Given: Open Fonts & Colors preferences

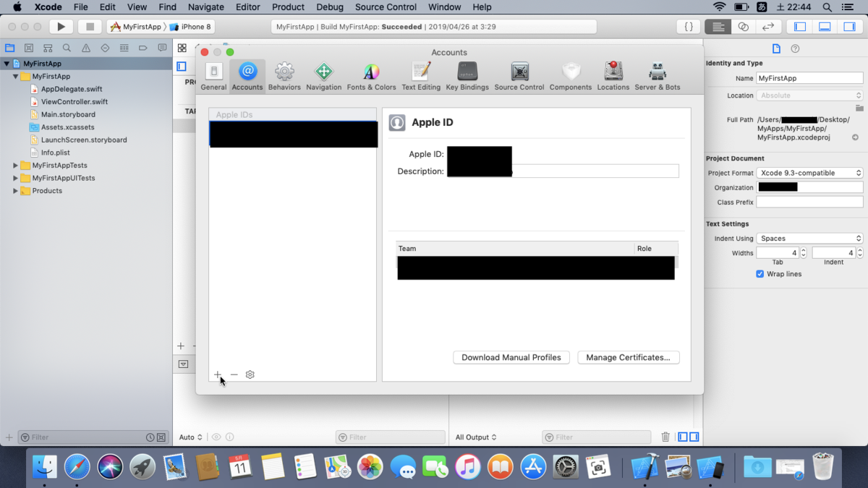Looking at the screenshot, I should pyautogui.click(x=371, y=76).
